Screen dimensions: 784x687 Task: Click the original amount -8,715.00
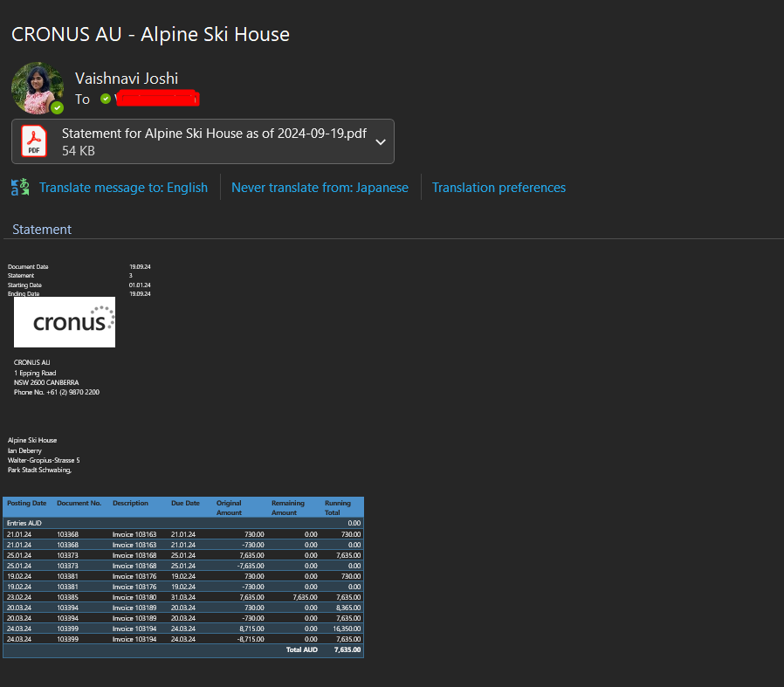point(251,640)
